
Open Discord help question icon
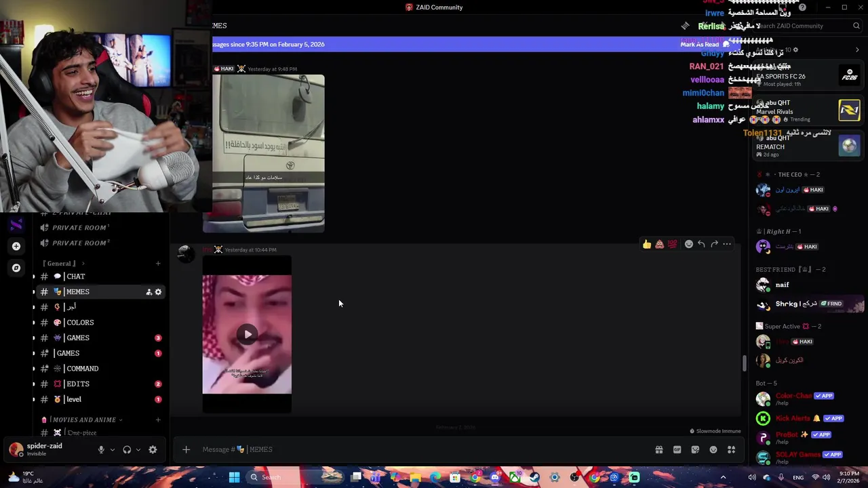pyautogui.click(x=802, y=7)
